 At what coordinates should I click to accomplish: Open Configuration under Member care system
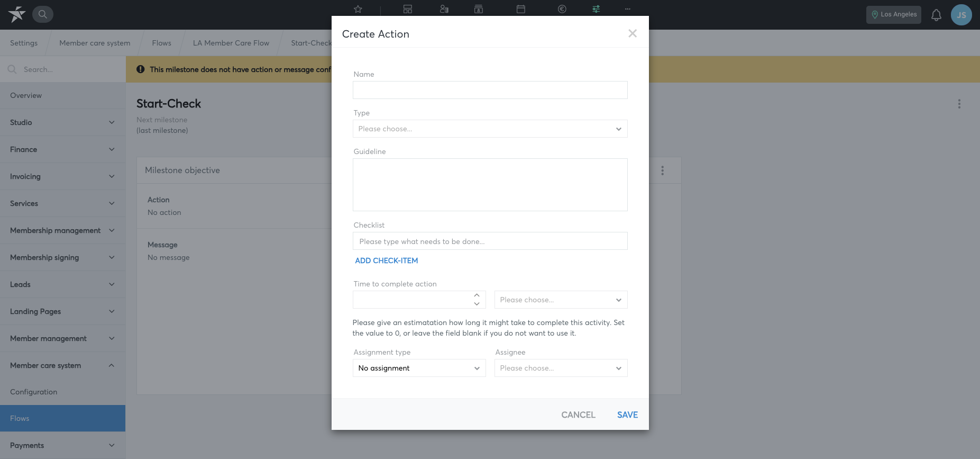pyautogui.click(x=62, y=392)
